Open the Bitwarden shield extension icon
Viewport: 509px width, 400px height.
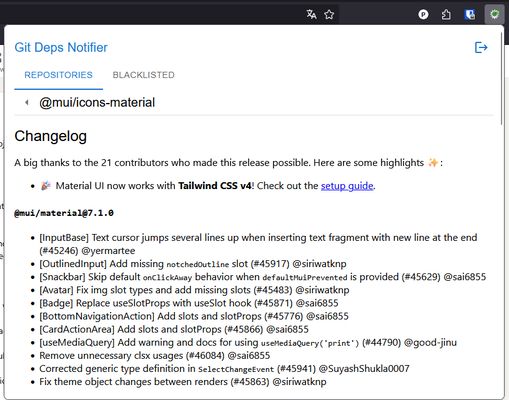(470, 14)
